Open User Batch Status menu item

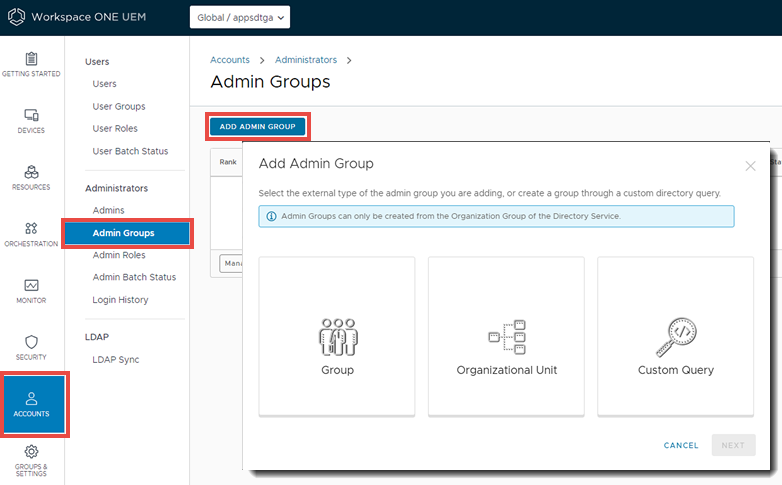(x=130, y=151)
